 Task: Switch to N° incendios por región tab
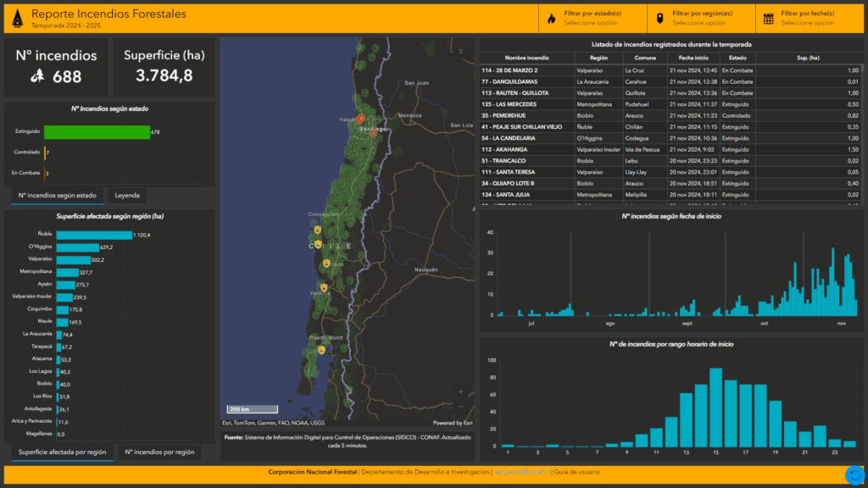click(x=159, y=452)
